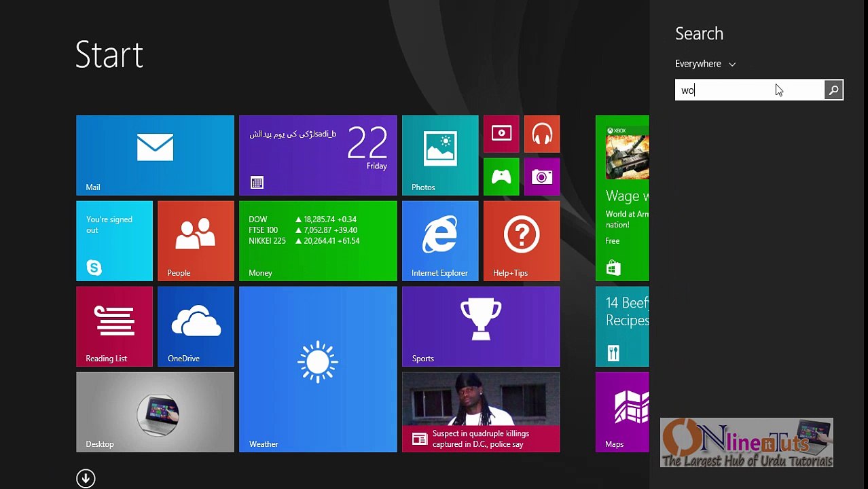The image size is (868, 489).
Task: Open the Photos tile
Action: pyautogui.click(x=440, y=156)
